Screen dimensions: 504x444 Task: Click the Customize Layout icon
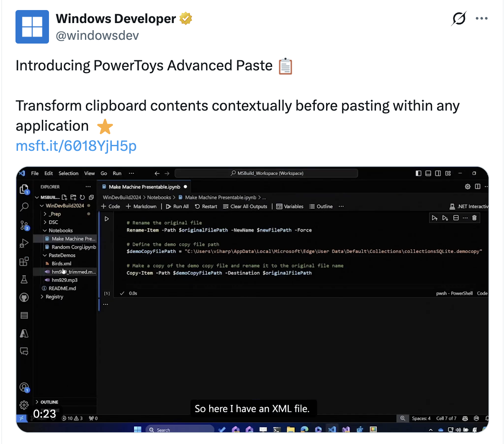[448, 173]
